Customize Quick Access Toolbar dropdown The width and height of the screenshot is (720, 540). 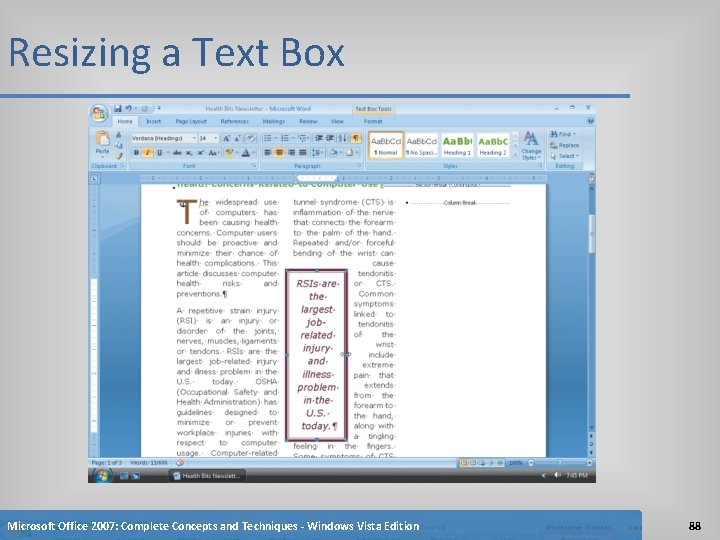[x=159, y=108]
